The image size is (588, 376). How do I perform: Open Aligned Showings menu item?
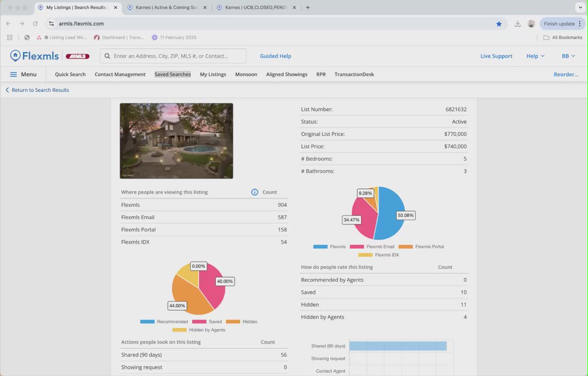click(x=286, y=74)
